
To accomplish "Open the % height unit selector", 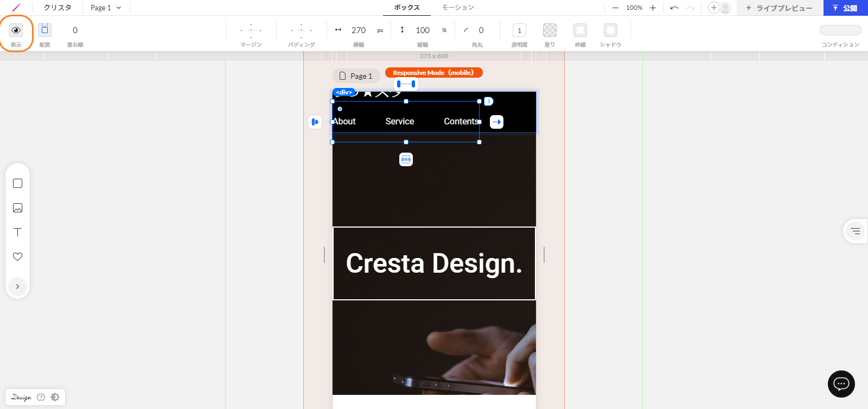I will click(444, 30).
